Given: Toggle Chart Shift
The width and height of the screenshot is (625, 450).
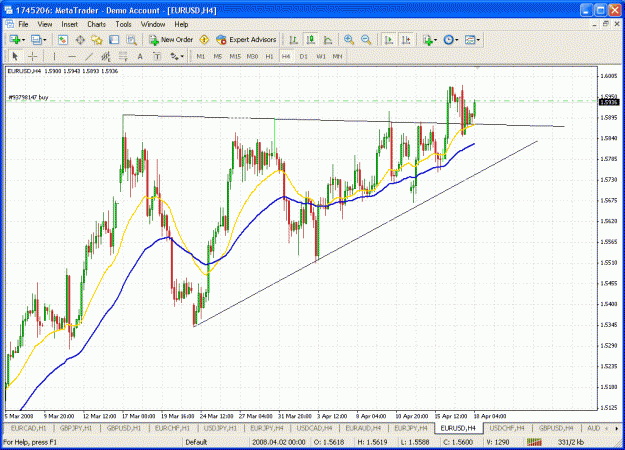Looking at the screenshot, I should (406, 40).
